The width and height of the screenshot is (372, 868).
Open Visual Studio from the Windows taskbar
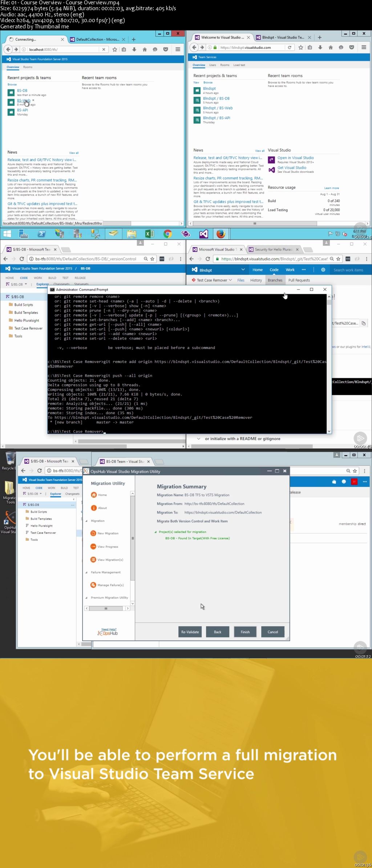tap(203, 234)
